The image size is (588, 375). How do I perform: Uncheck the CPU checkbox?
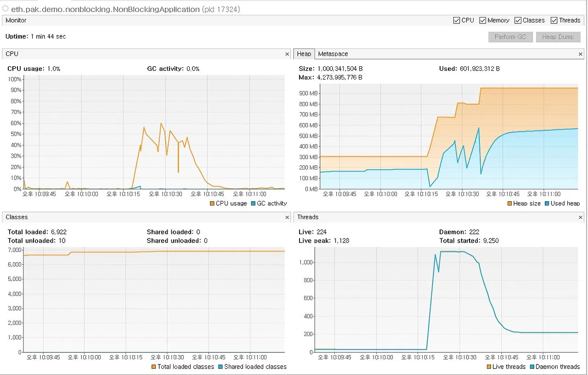click(x=457, y=20)
